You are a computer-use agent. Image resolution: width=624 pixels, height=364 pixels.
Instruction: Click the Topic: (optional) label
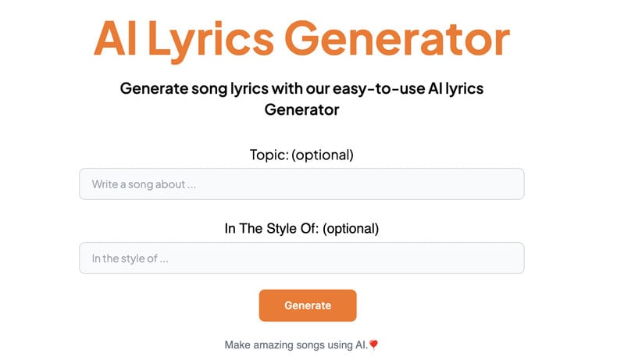301,155
